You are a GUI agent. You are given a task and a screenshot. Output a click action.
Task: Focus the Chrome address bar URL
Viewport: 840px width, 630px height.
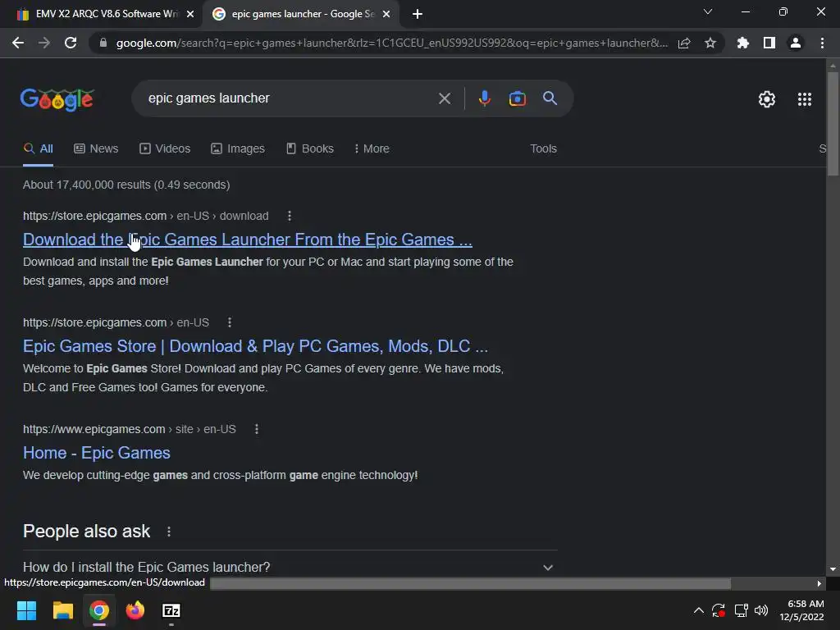pos(392,43)
